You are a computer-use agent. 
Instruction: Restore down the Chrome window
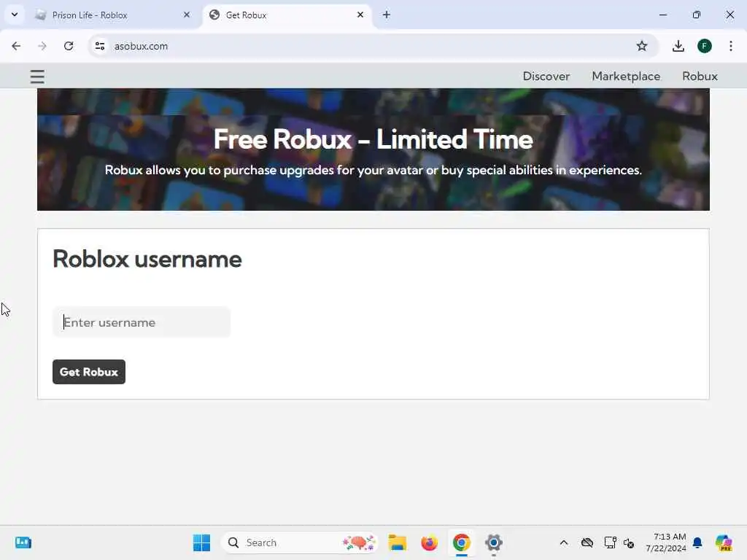tap(697, 15)
